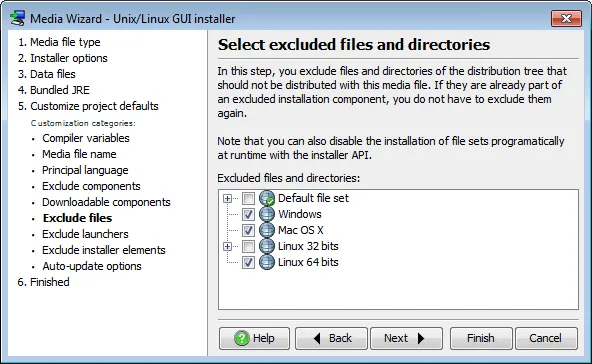Click the Linux 64 bits globe icon
This screenshot has height=364, width=592.
click(x=267, y=262)
